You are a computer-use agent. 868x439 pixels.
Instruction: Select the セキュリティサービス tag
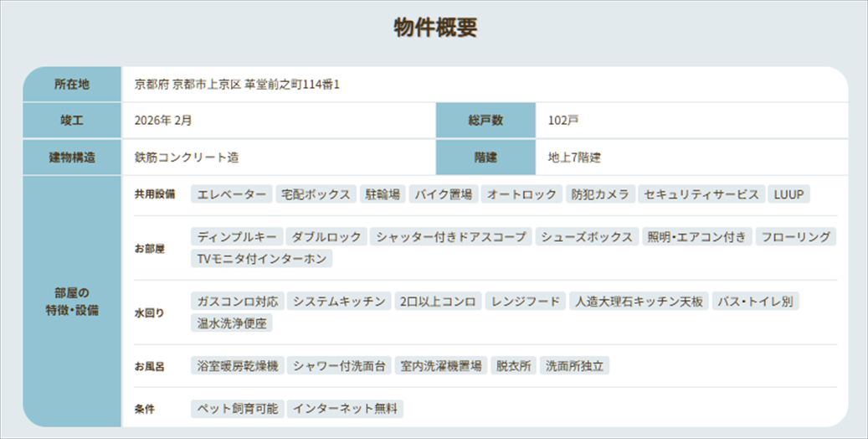click(701, 194)
